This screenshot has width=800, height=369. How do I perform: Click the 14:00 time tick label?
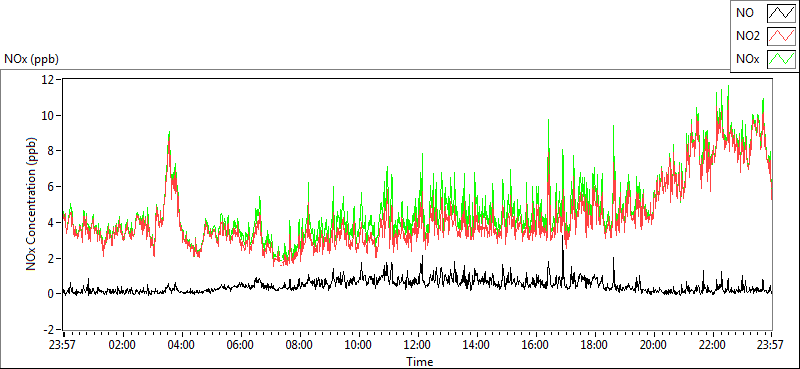[x=477, y=344]
